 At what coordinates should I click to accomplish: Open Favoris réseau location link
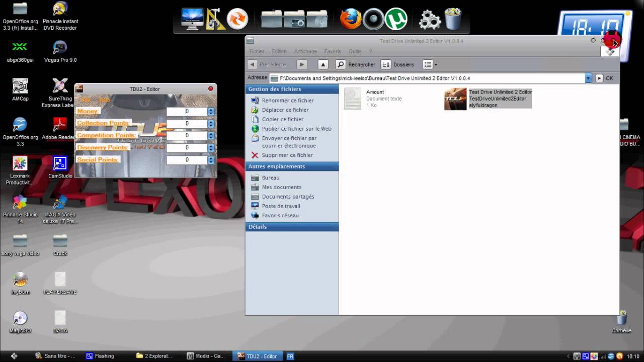(280, 216)
